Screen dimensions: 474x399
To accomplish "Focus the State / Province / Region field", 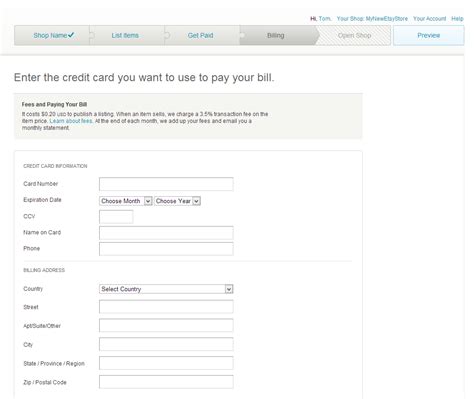I will [166, 363].
